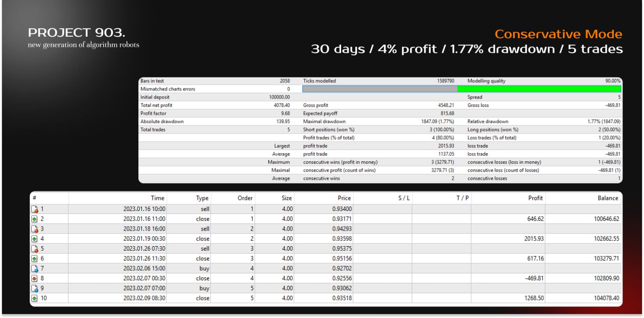Click the sell type cell in row 3
Viewport: 644px width, 318px height.
(205, 229)
